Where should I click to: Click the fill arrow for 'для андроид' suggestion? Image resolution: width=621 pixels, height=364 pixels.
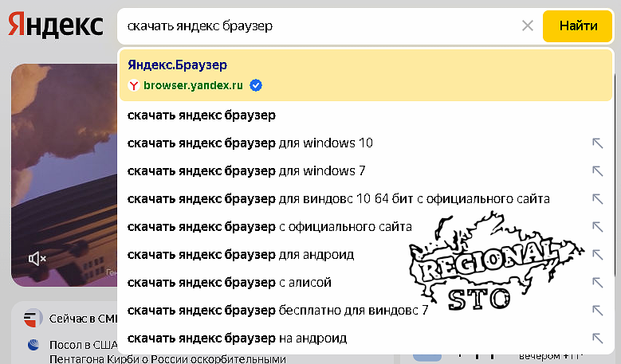point(597,254)
